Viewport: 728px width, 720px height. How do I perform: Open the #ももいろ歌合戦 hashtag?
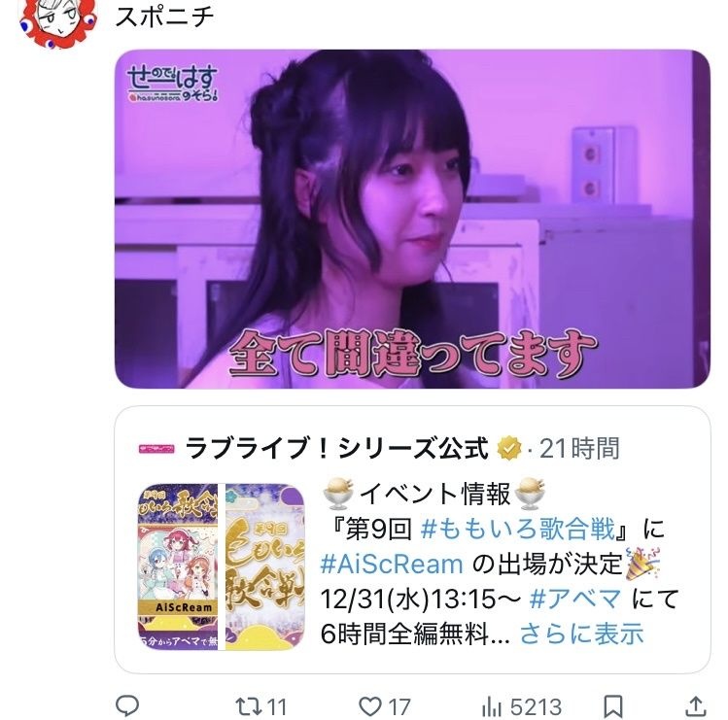coord(518,529)
